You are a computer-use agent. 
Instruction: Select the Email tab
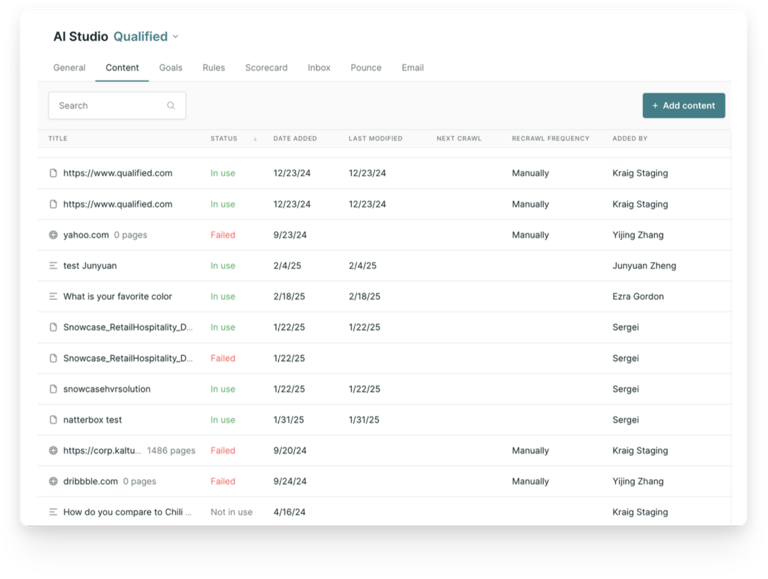(x=412, y=68)
